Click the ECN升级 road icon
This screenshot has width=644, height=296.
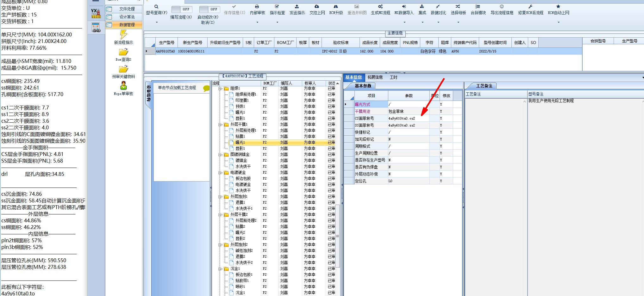tap(336, 7)
